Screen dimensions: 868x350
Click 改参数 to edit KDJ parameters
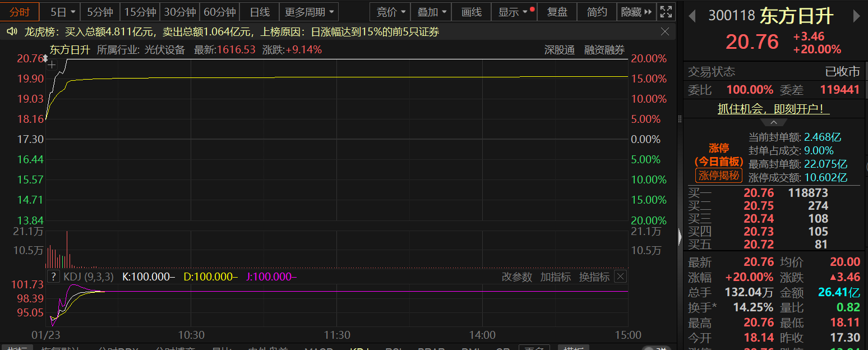click(x=516, y=277)
